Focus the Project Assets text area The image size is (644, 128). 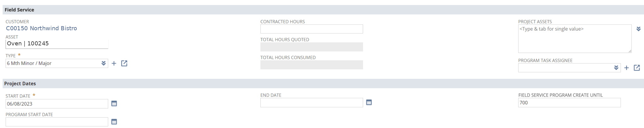click(575, 39)
